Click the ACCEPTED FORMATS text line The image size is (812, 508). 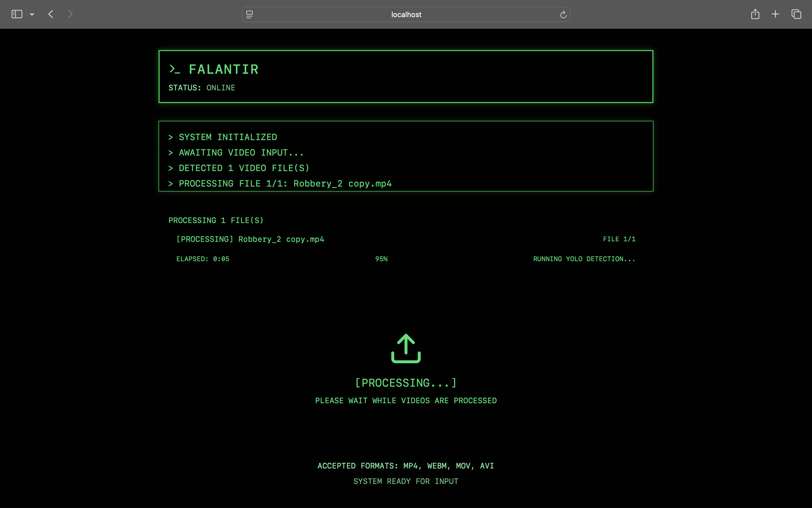click(x=405, y=466)
